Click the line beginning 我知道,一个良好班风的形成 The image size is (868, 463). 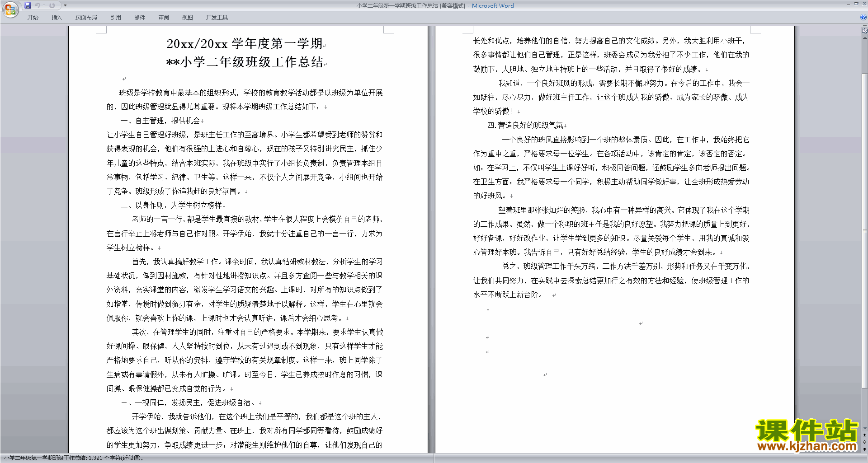(624, 84)
